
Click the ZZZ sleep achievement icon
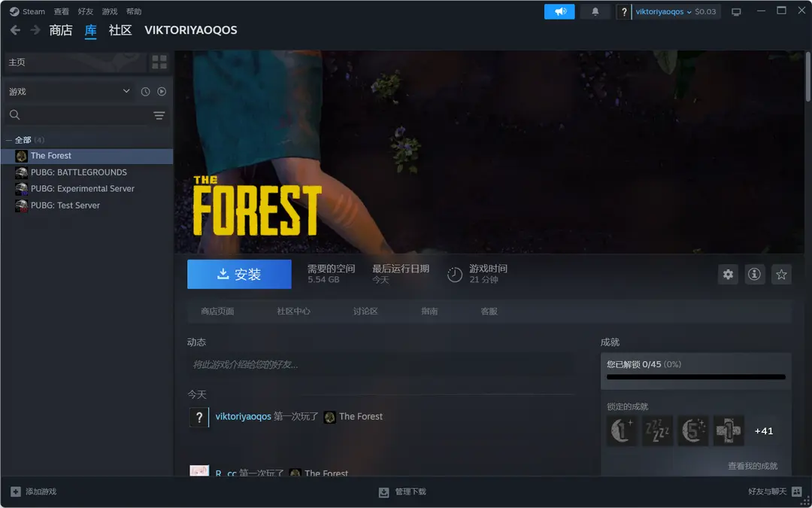658,430
